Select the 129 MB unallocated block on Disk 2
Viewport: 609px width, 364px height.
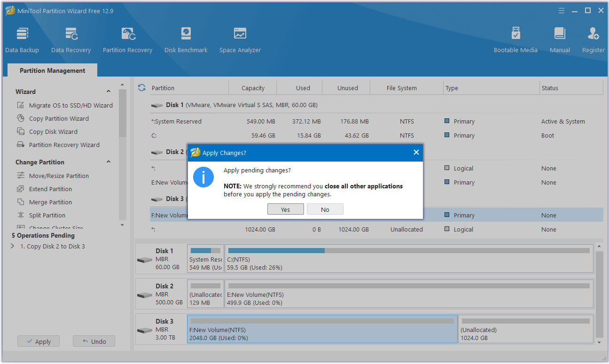pos(205,294)
